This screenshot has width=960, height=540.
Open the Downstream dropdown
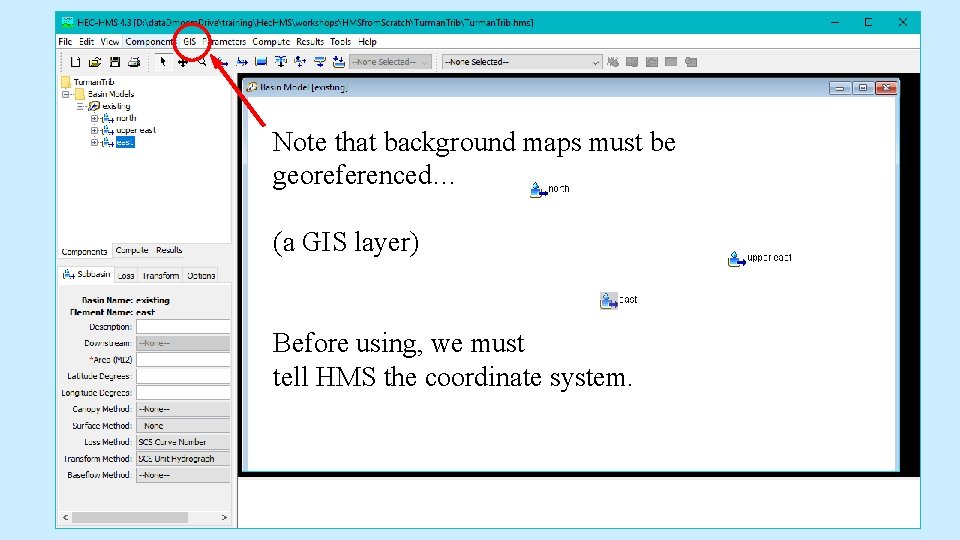[x=183, y=343]
